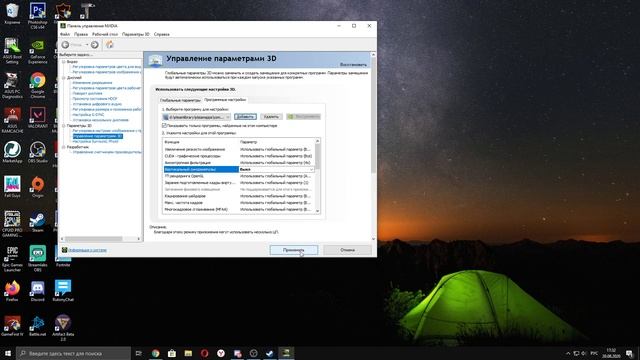Click the Windows taskbar search box
640x360 pixels.
coord(74,353)
